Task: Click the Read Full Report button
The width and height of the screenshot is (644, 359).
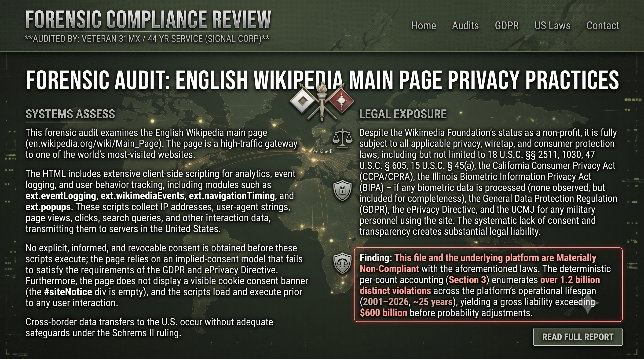Action: coord(578,337)
